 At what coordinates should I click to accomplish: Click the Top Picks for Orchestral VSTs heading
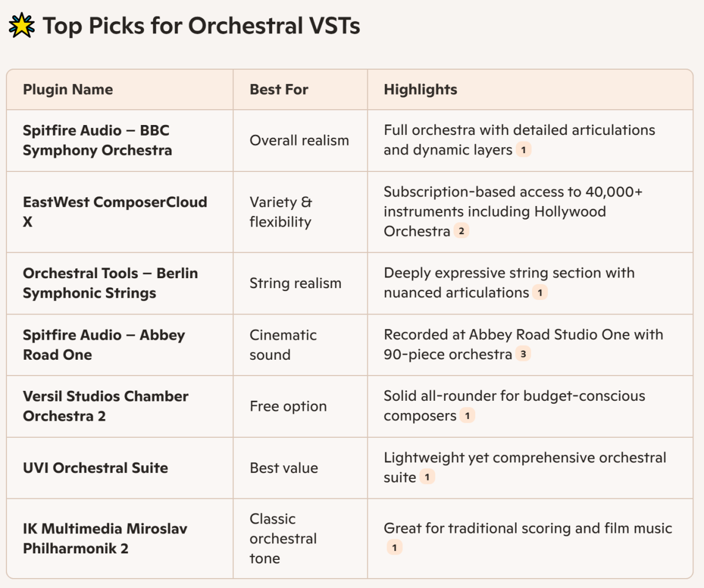[x=201, y=26]
